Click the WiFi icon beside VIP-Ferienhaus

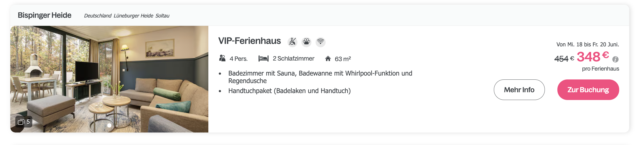coord(321,42)
